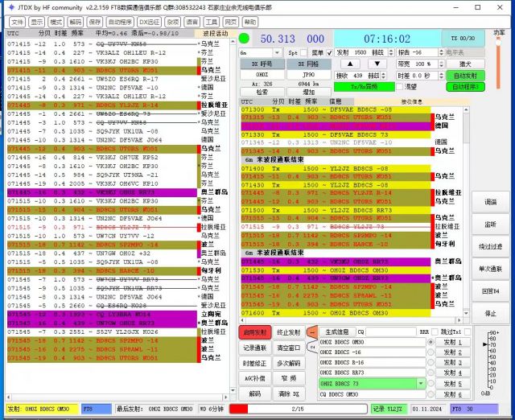The image size is (515, 420).
Task: Click band activity horizontal scroll-left arrow
Action: click(x=9, y=397)
